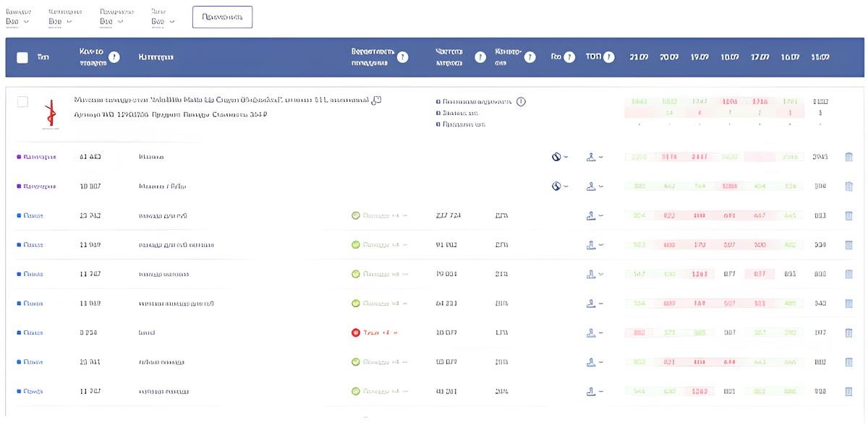Tick the select-all checkbox in the blue header

(22, 57)
